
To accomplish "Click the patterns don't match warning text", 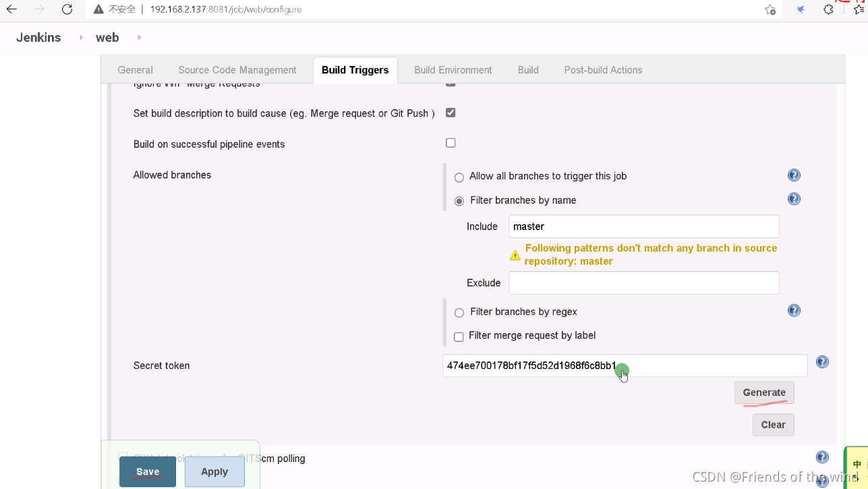I will [651, 254].
